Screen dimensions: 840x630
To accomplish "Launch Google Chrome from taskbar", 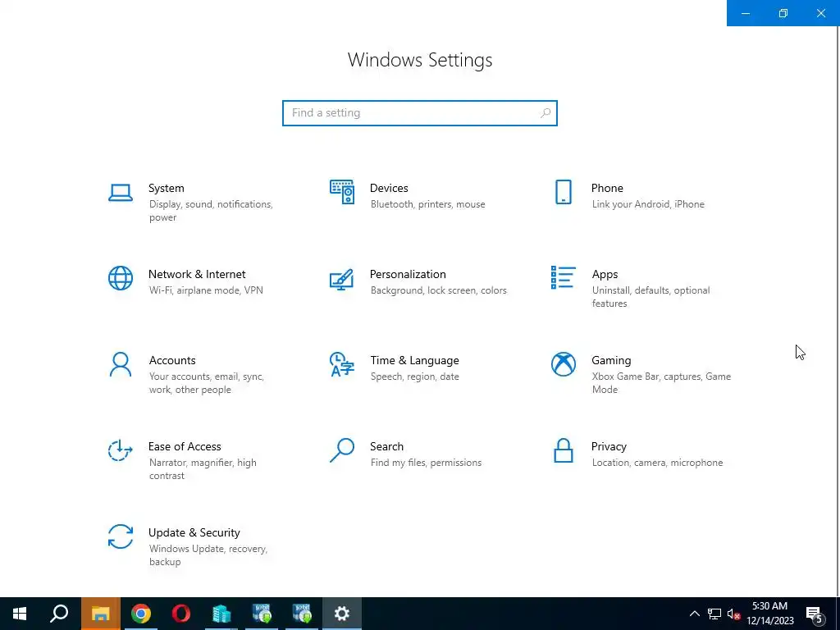I will pyautogui.click(x=141, y=614).
